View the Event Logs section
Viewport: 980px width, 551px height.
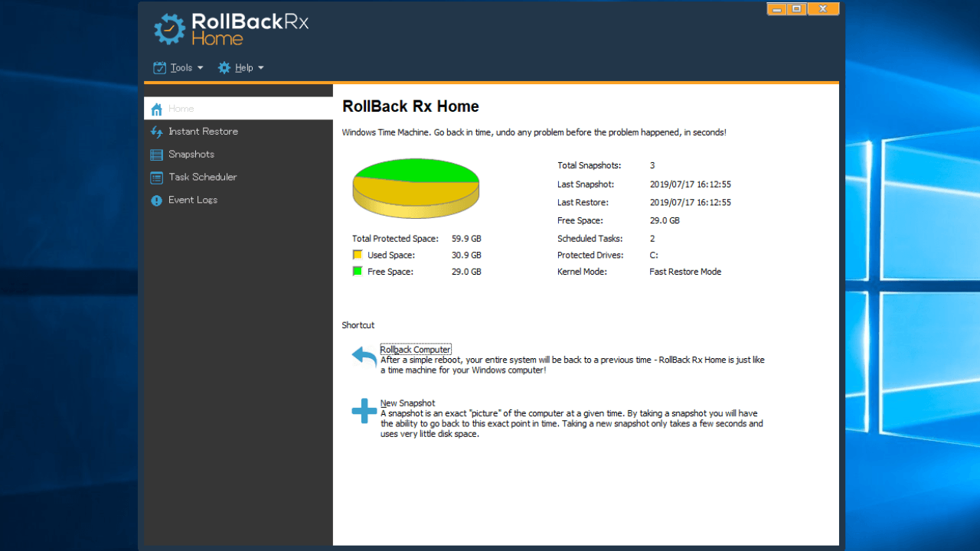point(238,201)
